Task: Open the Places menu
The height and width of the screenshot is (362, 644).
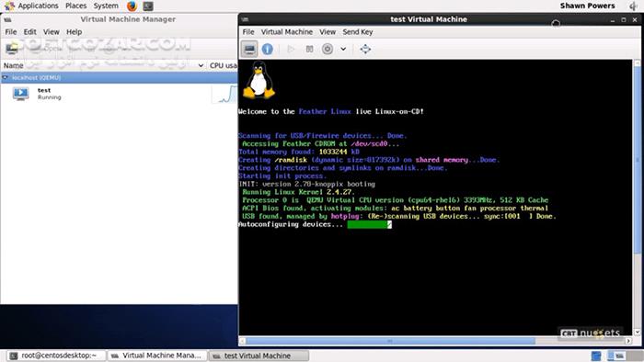Action: 76,6
